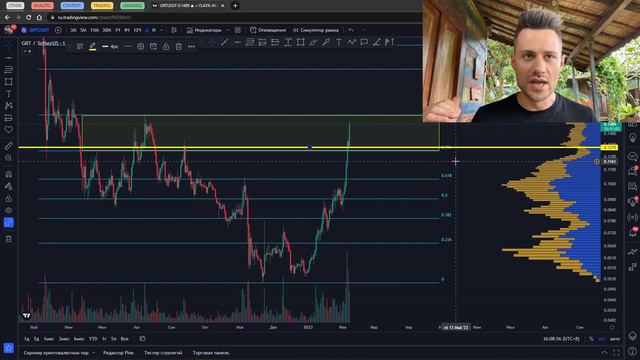Select the zoom-in magnifier tool
This screenshot has height=360, width=640.
[x=9, y=158]
